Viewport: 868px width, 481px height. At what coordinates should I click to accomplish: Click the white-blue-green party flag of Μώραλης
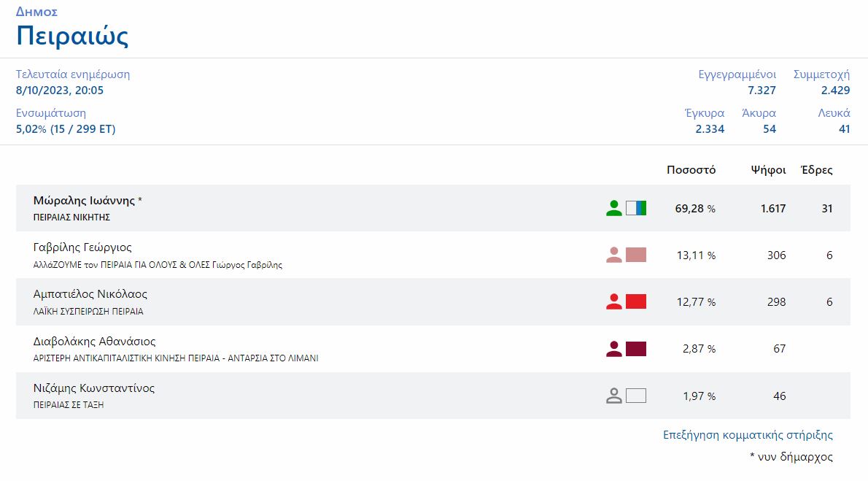pos(636,208)
